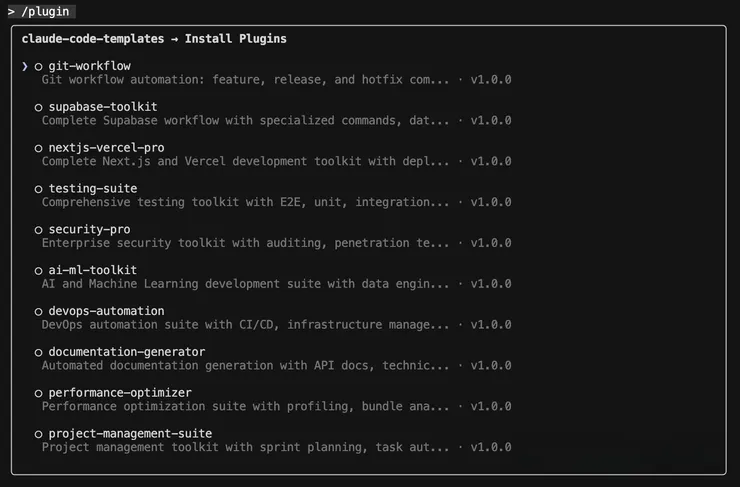Click the ai-ml-toolkit description text
740x487 pixels.
245,284
